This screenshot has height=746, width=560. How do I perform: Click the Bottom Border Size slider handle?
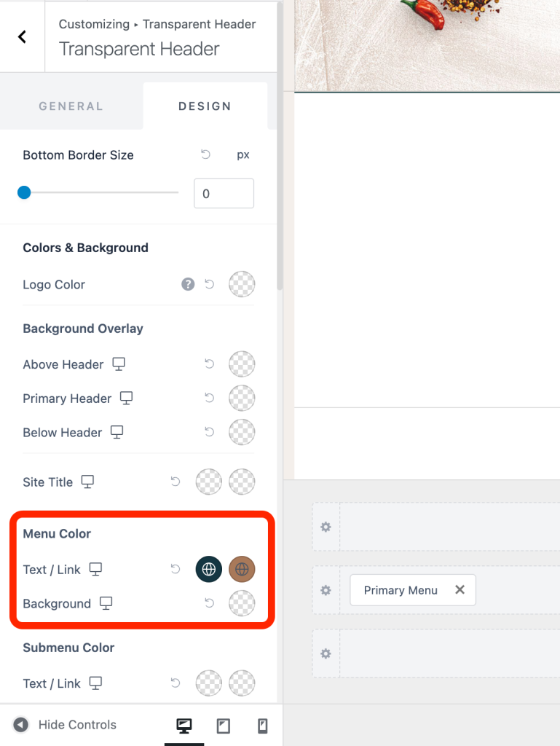pyautogui.click(x=24, y=193)
